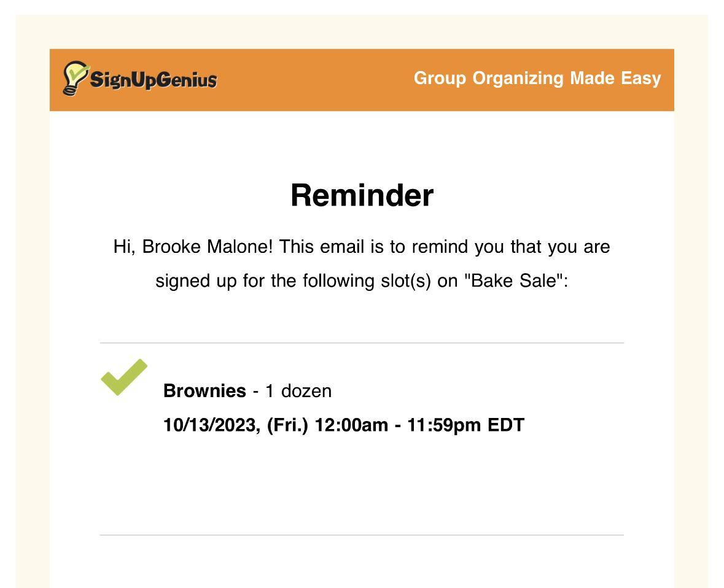
Task: Click the "1 dozen" quantity text
Action: point(298,391)
